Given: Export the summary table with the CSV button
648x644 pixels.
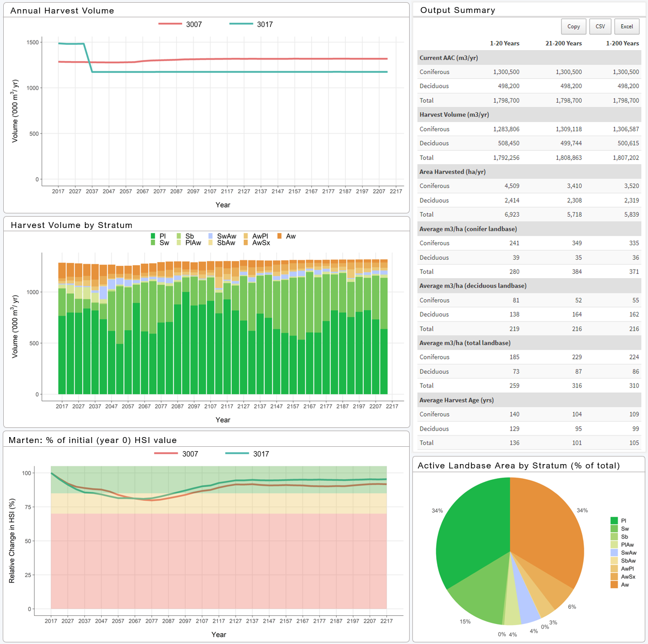Looking at the screenshot, I should (x=600, y=26).
